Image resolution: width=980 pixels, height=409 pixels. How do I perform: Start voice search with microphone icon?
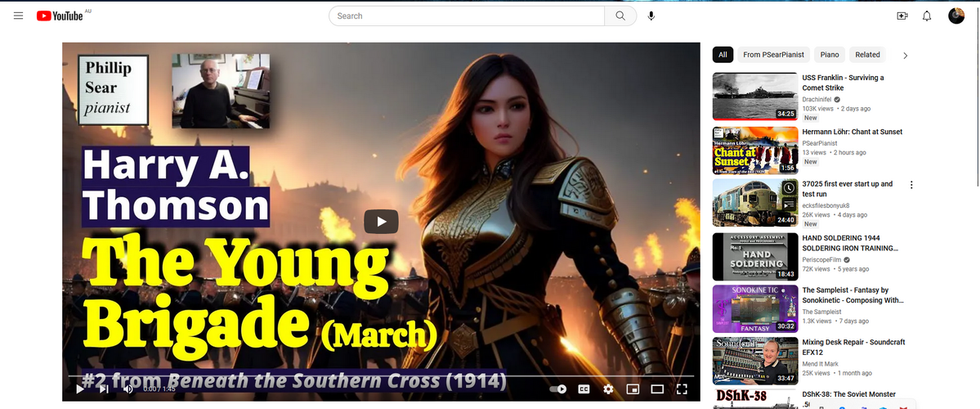651,16
